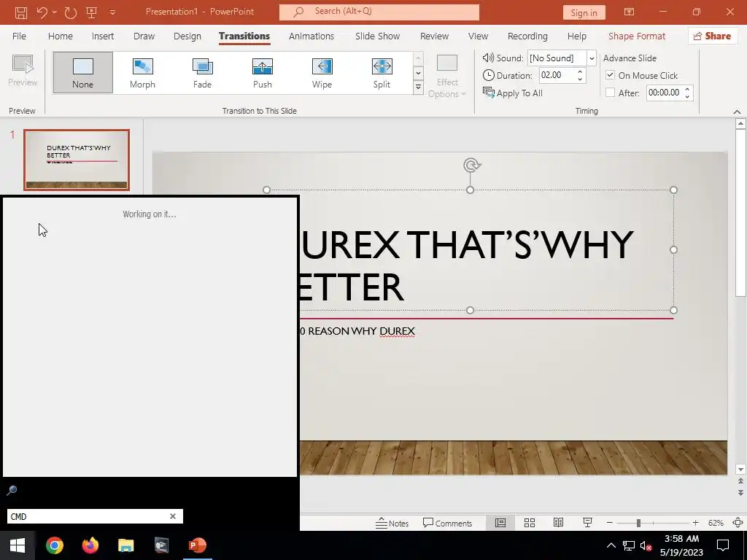Switch to the Draw tab
Screen dimensions: 747x560
tap(144, 36)
